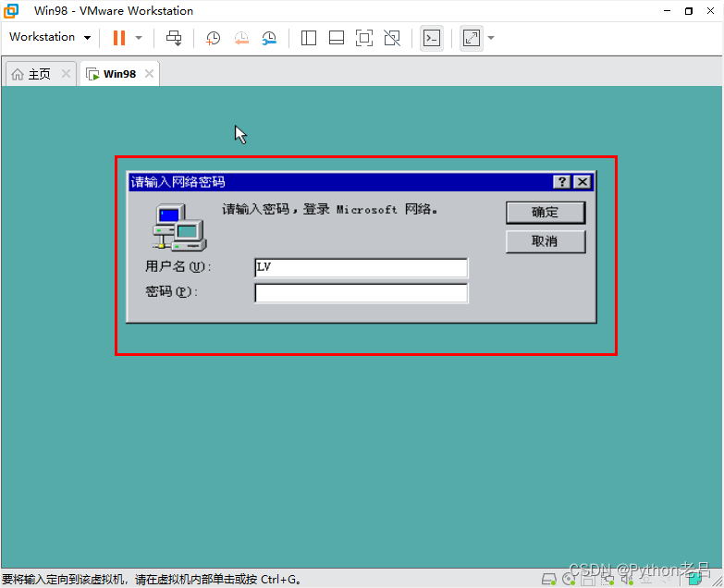Click the floppy drive status icon
The image size is (724, 588).
[587, 579]
